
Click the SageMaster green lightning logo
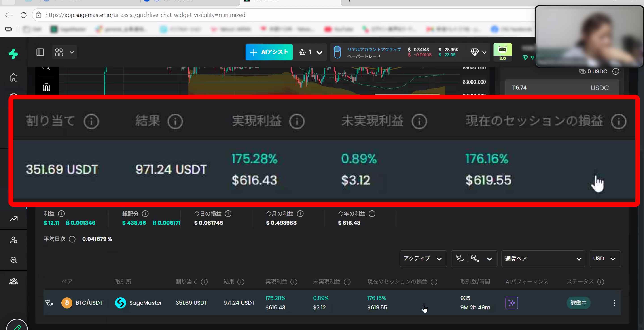[13, 54]
